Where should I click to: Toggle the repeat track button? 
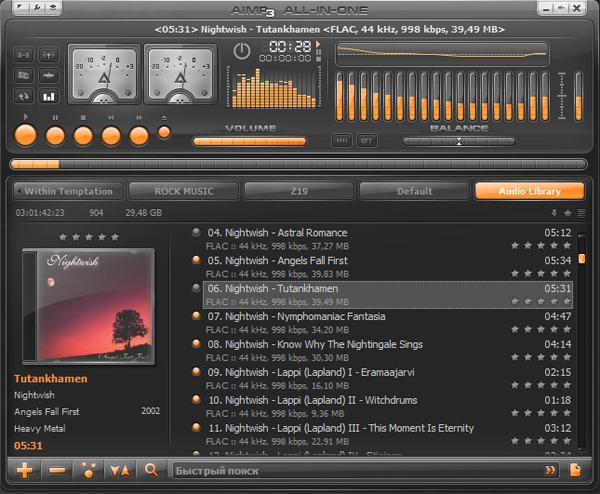tap(24, 96)
